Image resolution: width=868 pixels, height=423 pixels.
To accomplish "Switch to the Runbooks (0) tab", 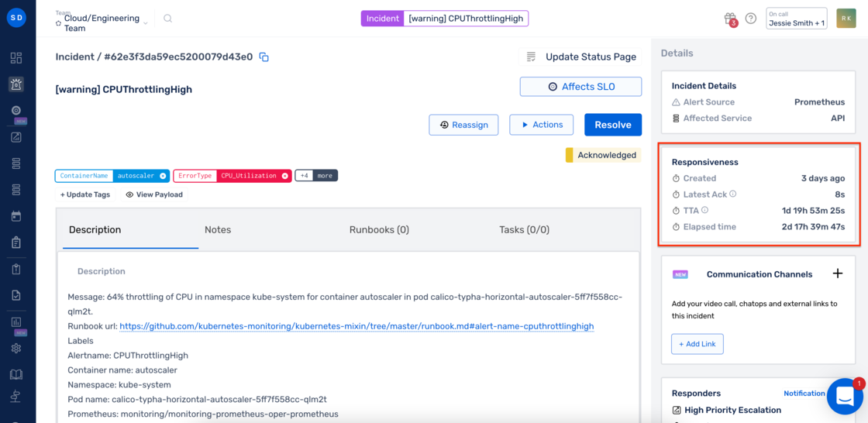I will tap(379, 230).
